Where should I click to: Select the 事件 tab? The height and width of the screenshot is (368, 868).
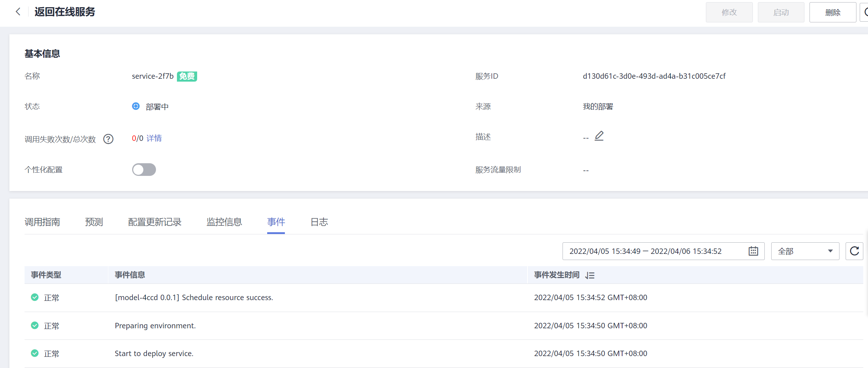tap(276, 222)
